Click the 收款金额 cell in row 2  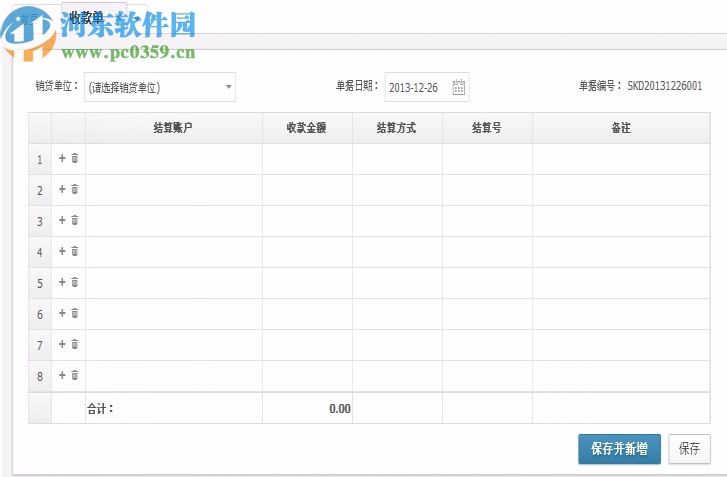coord(307,190)
